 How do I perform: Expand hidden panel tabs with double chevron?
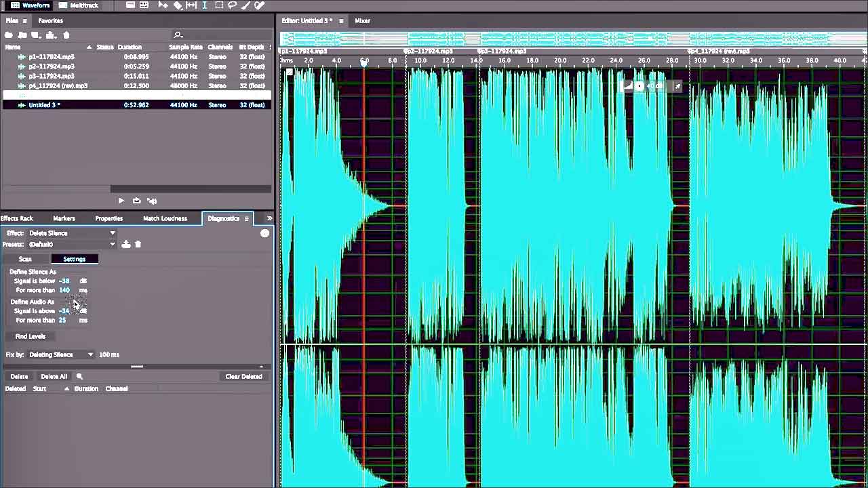pyautogui.click(x=269, y=218)
